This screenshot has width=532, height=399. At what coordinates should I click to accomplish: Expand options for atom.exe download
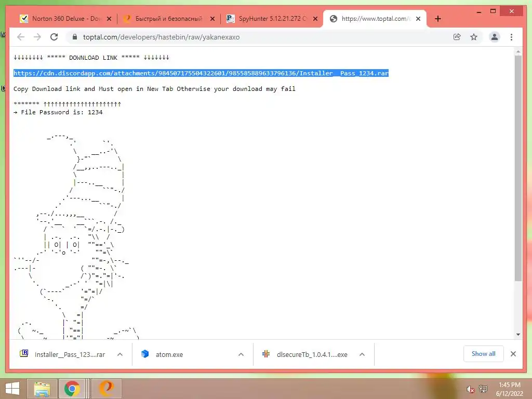241,354
